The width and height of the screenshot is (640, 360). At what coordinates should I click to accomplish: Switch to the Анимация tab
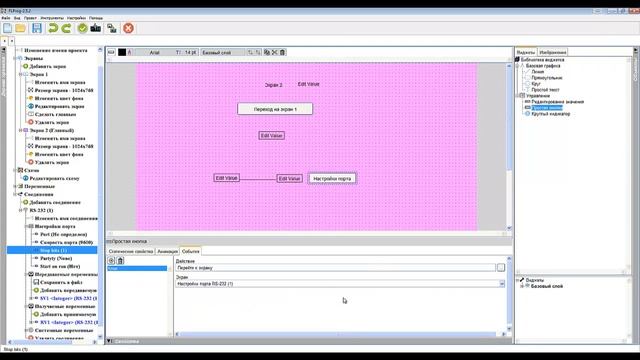click(x=167, y=251)
